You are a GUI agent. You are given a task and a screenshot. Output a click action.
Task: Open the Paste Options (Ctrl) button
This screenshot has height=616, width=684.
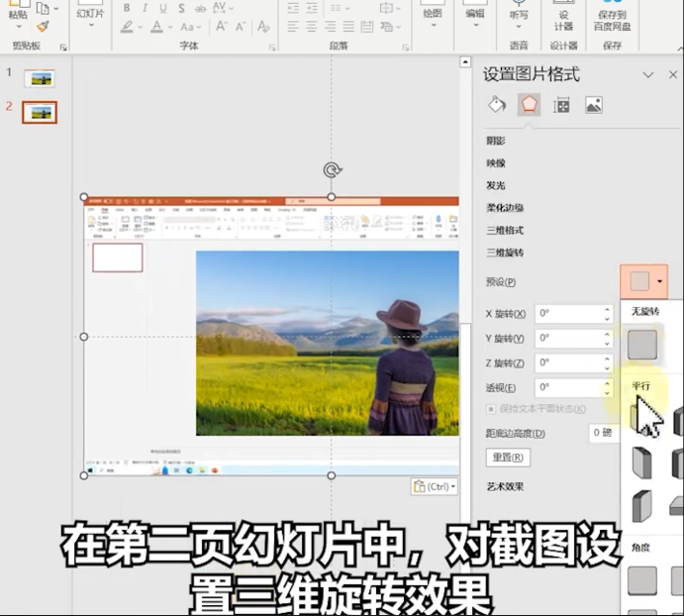coord(434,486)
